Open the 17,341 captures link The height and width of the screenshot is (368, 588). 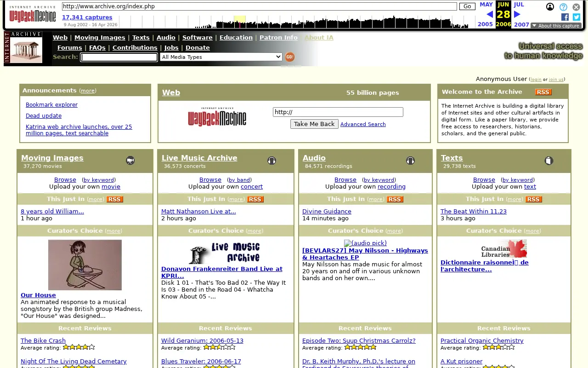[87, 17]
